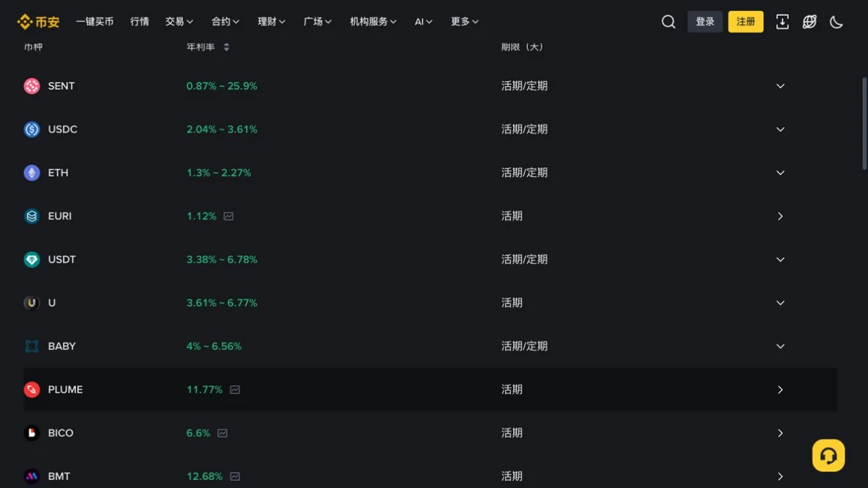
Task: Click the U coin icon
Action: click(32, 303)
